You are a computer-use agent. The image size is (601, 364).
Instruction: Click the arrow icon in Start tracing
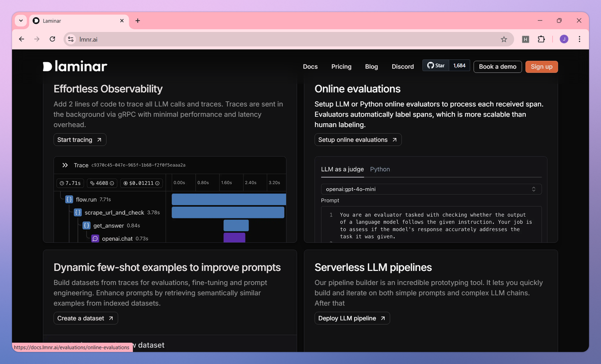tap(99, 140)
